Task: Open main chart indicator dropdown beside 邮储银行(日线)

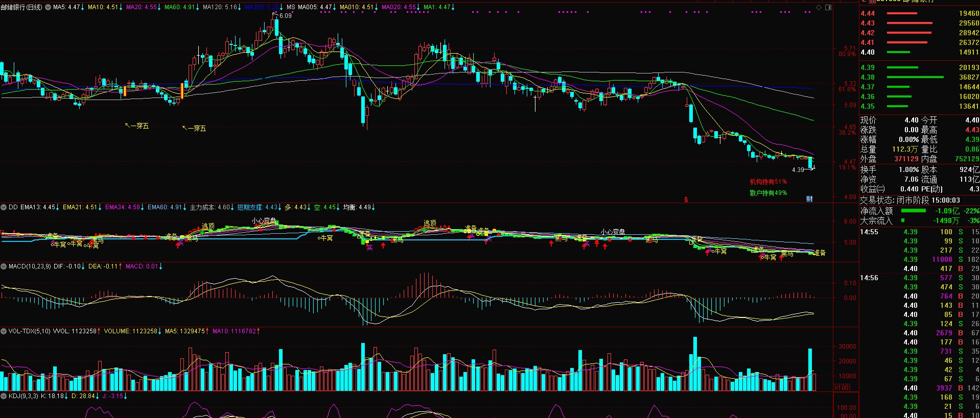Action: (x=48, y=7)
